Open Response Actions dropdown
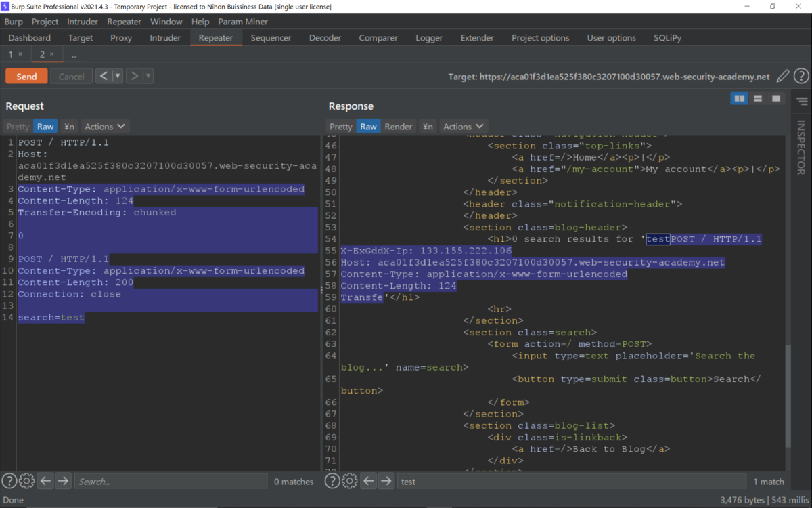The width and height of the screenshot is (812, 508). pos(464,126)
